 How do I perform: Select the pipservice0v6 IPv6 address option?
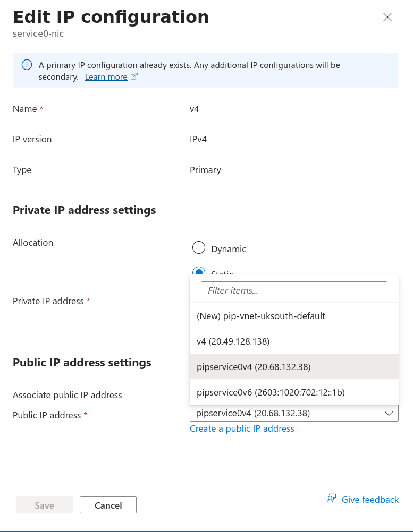(271, 392)
